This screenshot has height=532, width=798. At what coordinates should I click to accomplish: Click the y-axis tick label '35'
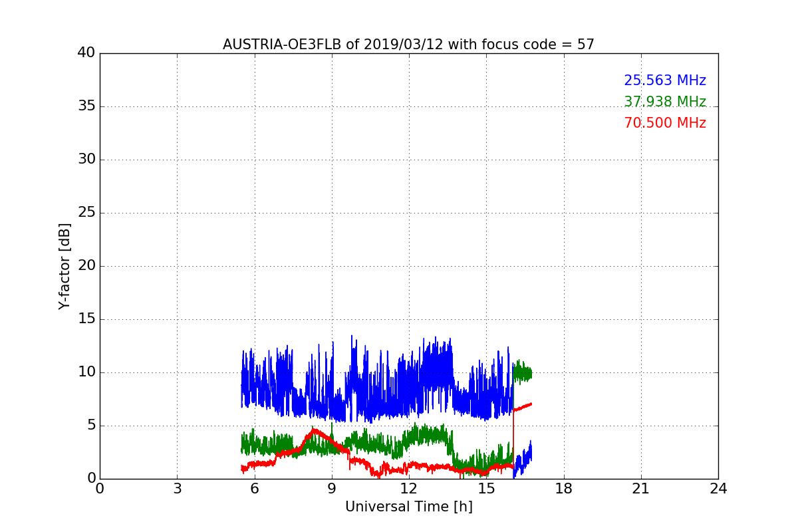tap(86, 106)
